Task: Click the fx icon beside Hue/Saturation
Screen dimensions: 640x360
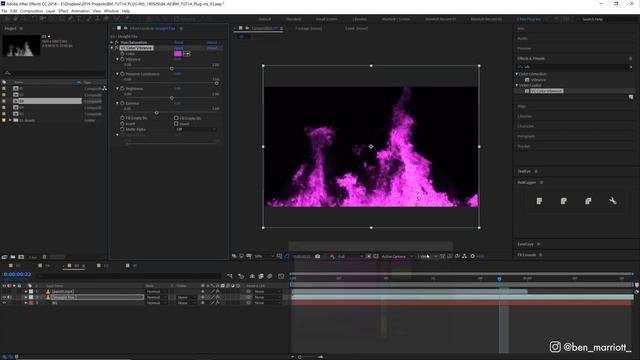Action: pyautogui.click(x=117, y=42)
